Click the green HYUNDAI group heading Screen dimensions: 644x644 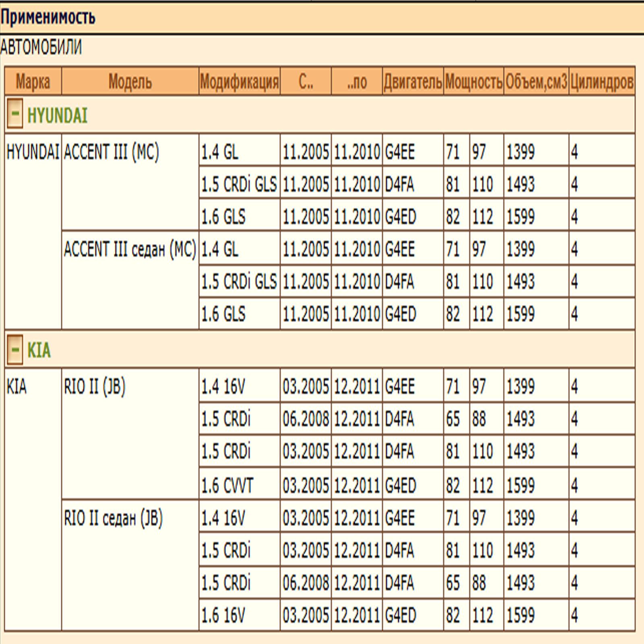click(x=57, y=116)
